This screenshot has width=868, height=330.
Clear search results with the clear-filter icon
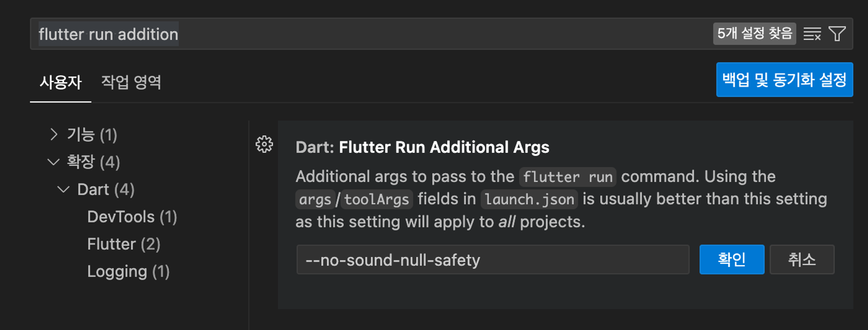[813, 34]
